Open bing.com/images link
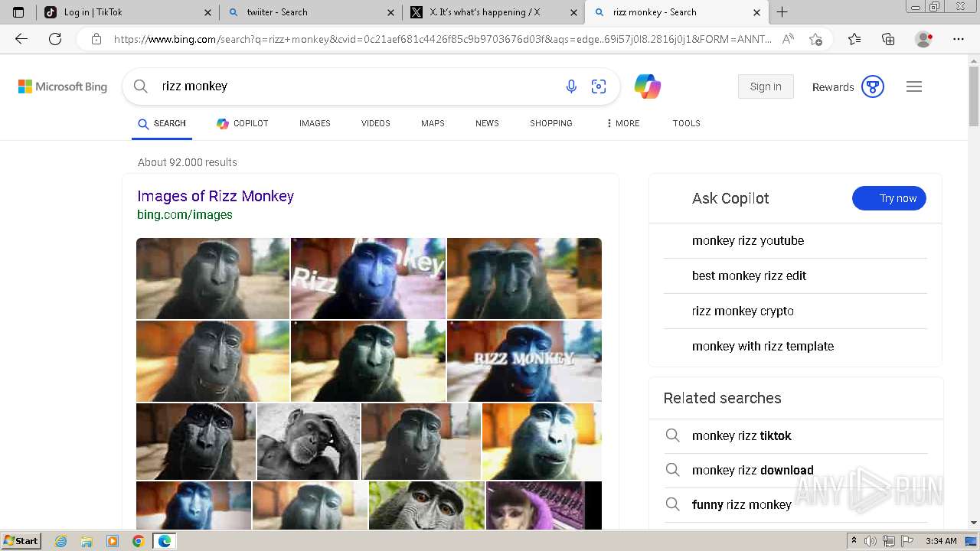This screenshot has height=551, width=980. (x=185, y=215)
